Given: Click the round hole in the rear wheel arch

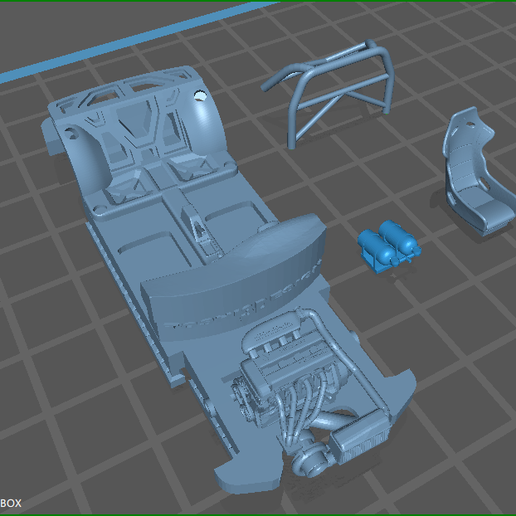Looking at the screenshot, I should coord(200,96).
